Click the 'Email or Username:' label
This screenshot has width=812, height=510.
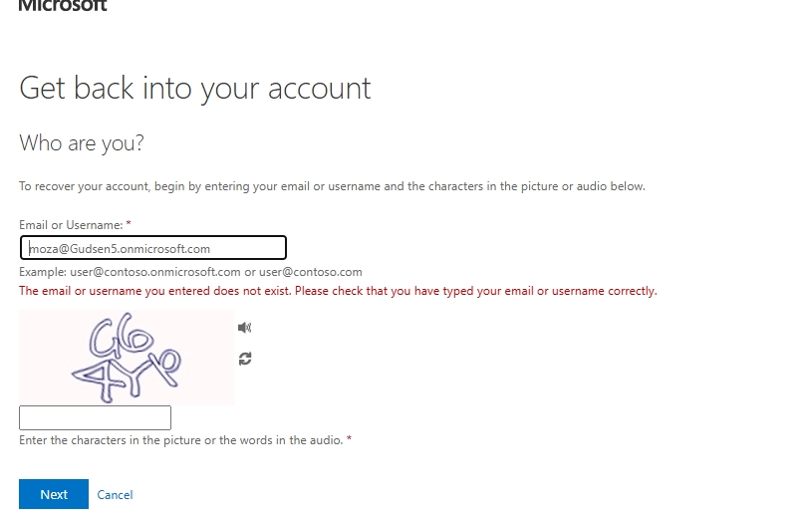71,225
